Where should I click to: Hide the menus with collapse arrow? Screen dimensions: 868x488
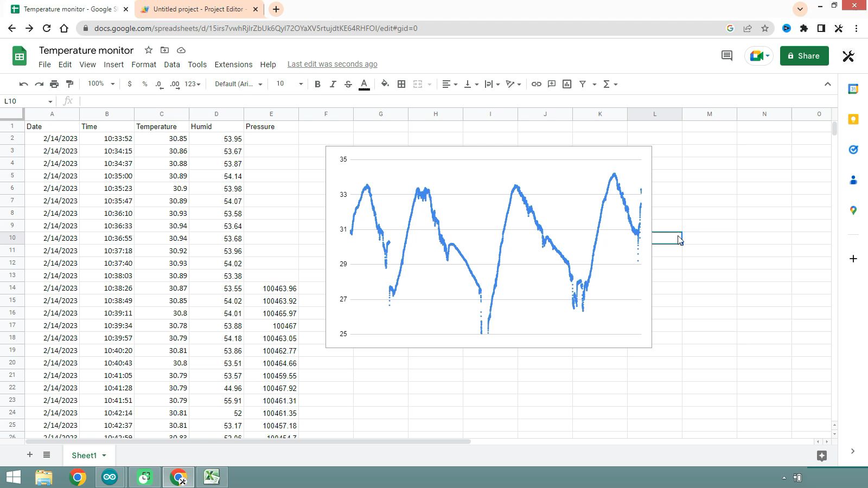click(827, 84)
